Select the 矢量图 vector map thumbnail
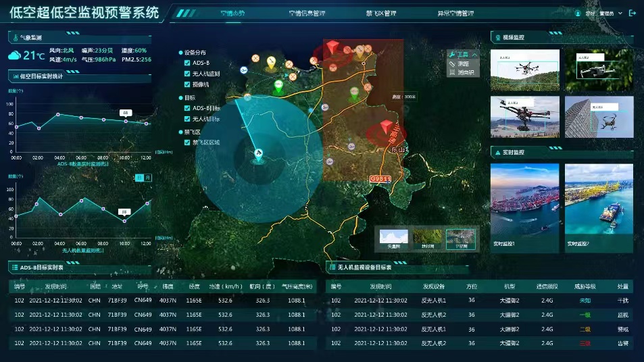 tap(394, 238)
